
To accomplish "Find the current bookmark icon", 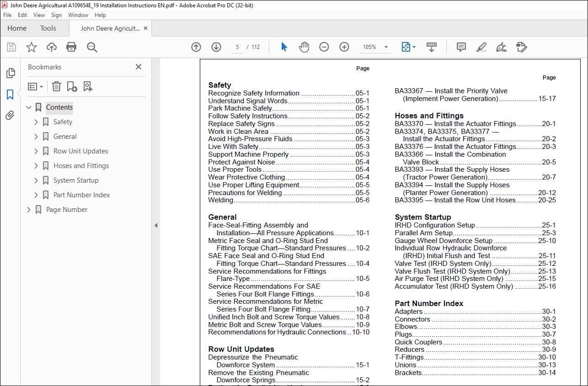I will [88, 86].
